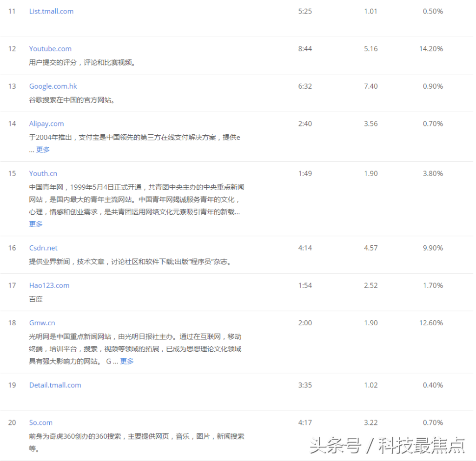476x461 pixels.
Task: Select pageviews value 2.52 for Hao123.com
Action: pyautogui.click(x=370, y=285)
